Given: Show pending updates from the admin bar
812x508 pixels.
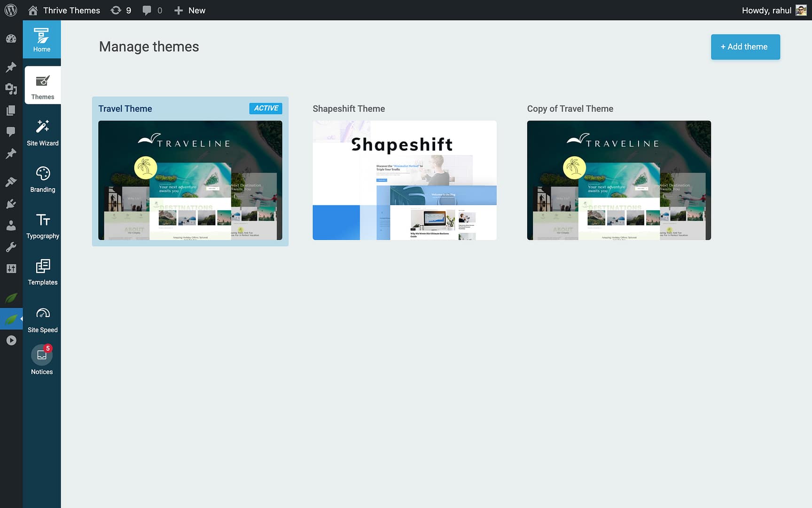Looking at the screenshot, I should tap(121, 10).
